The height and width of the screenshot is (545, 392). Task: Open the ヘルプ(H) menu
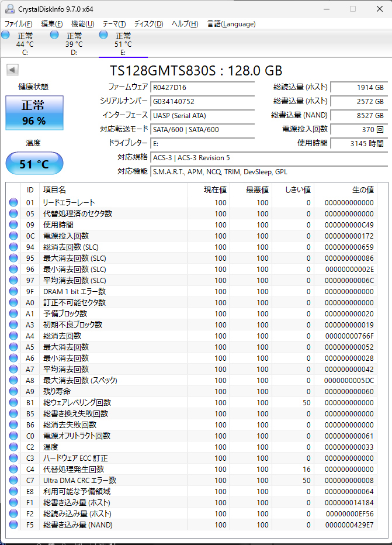[x=185, y=23]
